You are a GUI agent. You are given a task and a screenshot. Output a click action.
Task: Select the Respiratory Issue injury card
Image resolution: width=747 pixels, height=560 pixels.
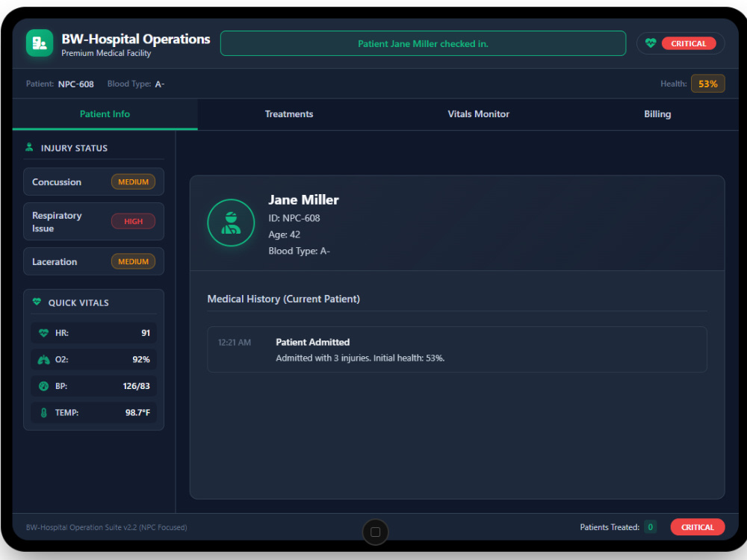[93, 222]
